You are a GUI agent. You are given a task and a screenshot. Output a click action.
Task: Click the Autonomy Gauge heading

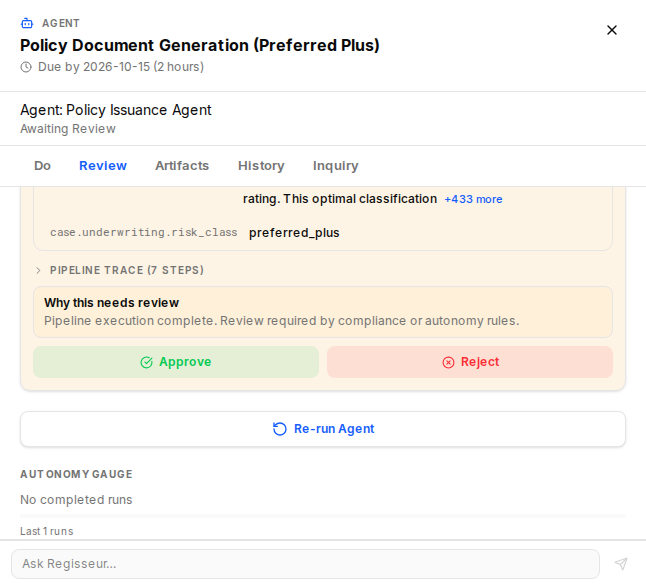(76, 474)
